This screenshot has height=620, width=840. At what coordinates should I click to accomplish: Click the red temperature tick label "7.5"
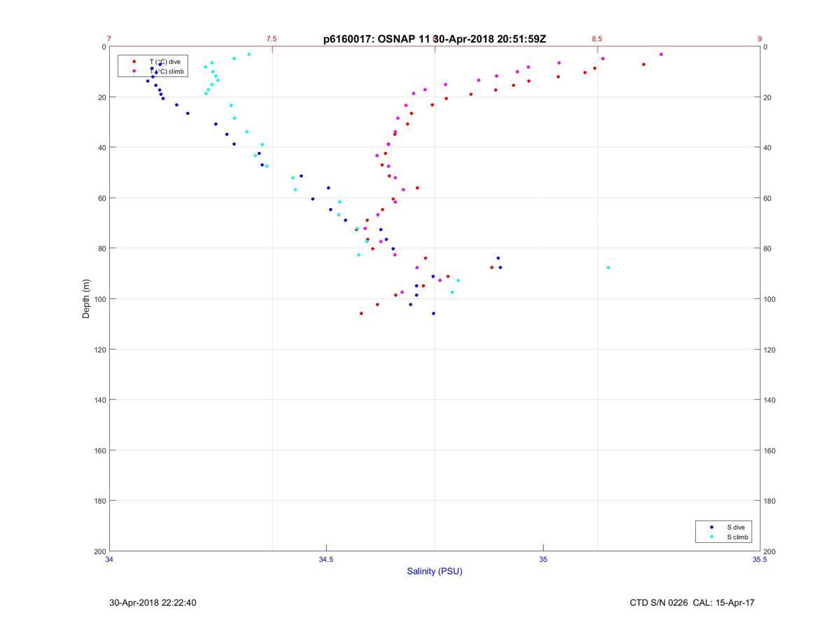pos(272,39)
